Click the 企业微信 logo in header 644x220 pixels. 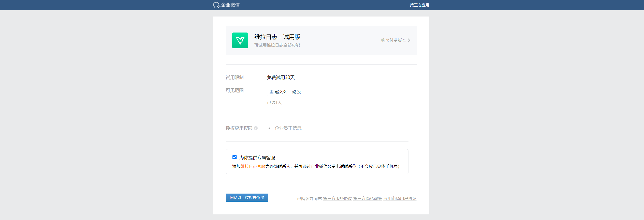click(x=226, y=5)
